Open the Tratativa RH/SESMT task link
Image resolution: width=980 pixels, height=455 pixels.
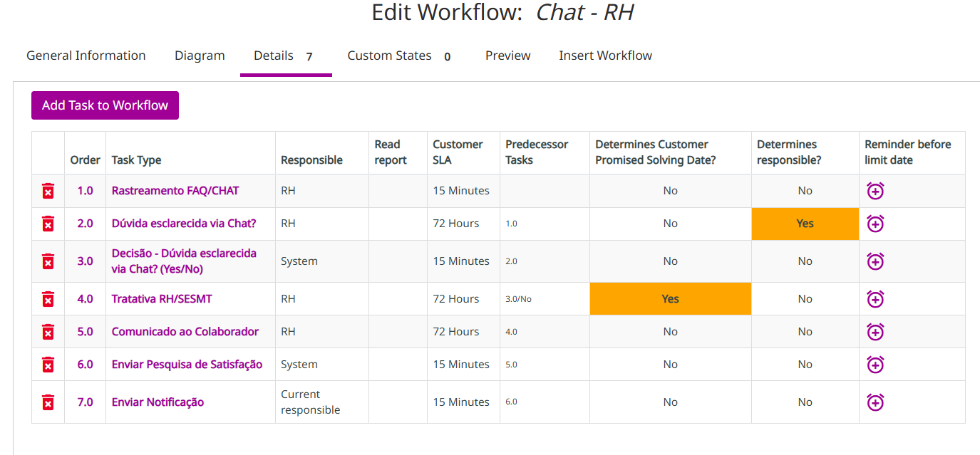(162, 299)
